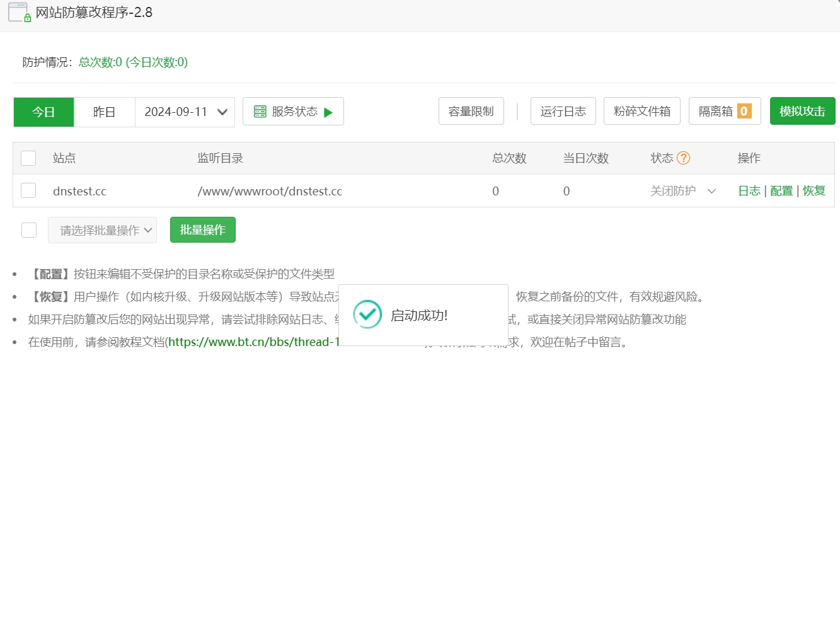Launch 模拟攻击 simulated attack
The height and width of the screenshot is (617, 840).
802,110
